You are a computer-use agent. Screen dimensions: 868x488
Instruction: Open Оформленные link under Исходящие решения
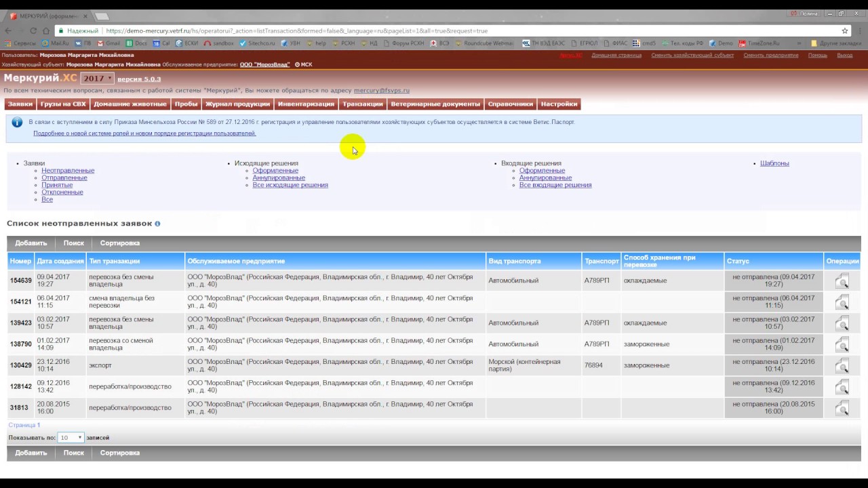pos(275,171)
